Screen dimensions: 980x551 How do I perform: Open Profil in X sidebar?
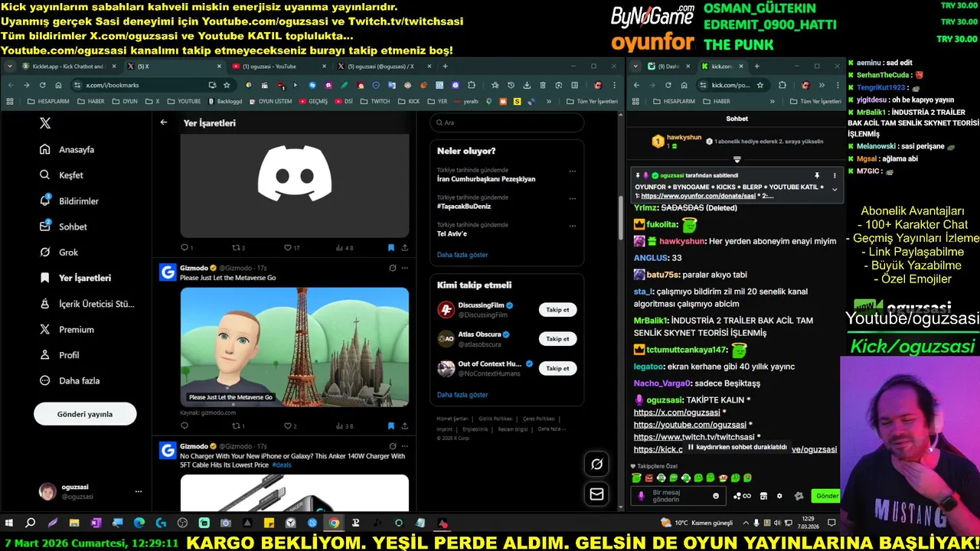click(x=59, y=355)
